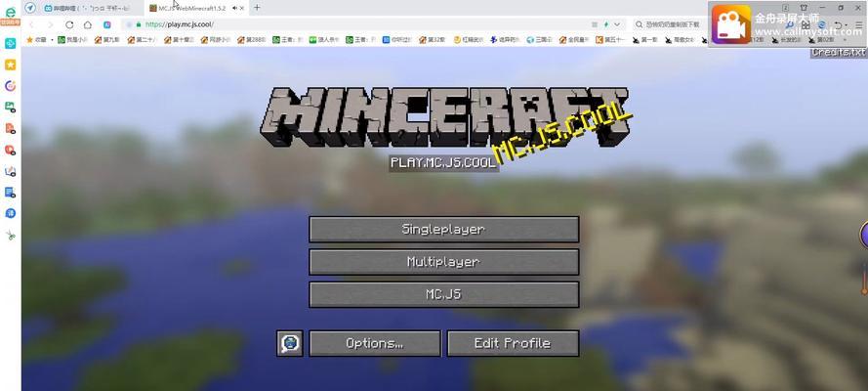Click the compass icon before tabs
This screenshot has width=868, height=391.
(30, 8)
